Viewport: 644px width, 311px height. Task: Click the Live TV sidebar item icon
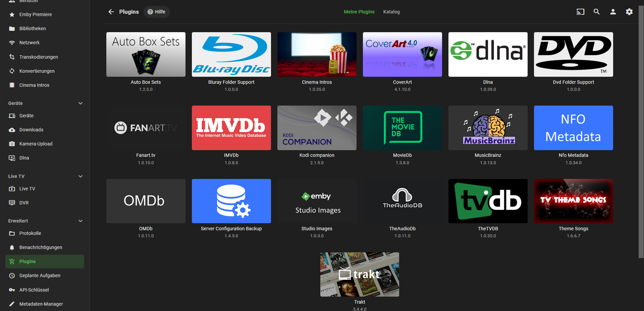12,189
